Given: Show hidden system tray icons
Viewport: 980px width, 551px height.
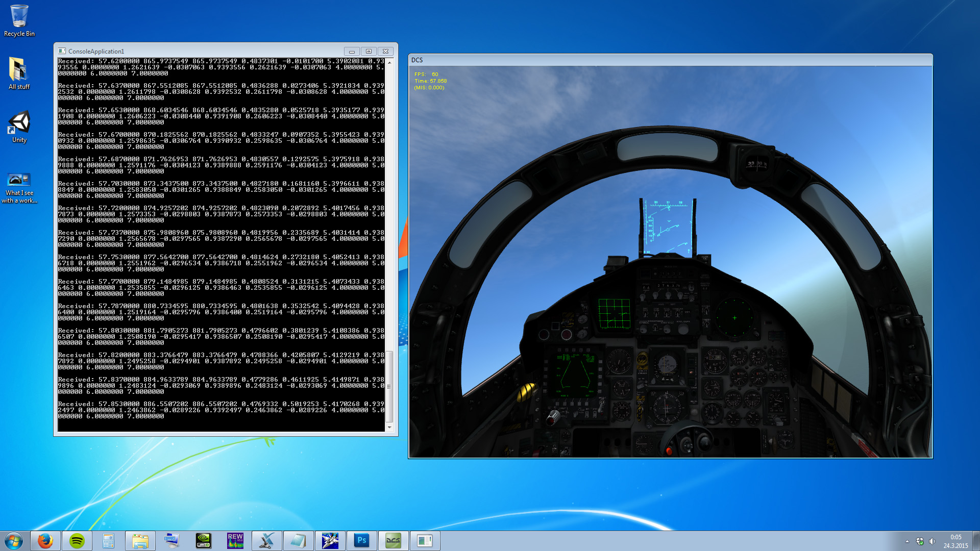Looking at the screenshot, I should point(907,541).
